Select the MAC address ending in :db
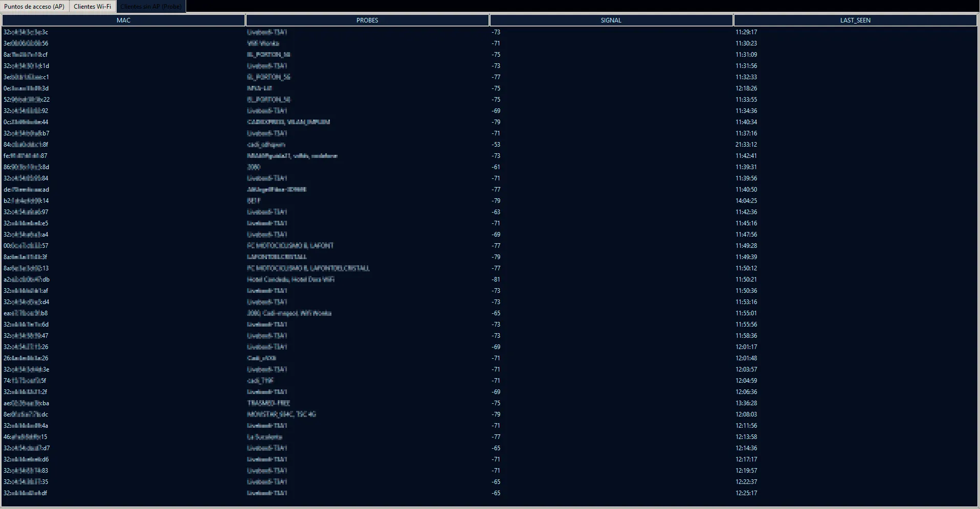 pyautogui.click(x=27, y=280)
